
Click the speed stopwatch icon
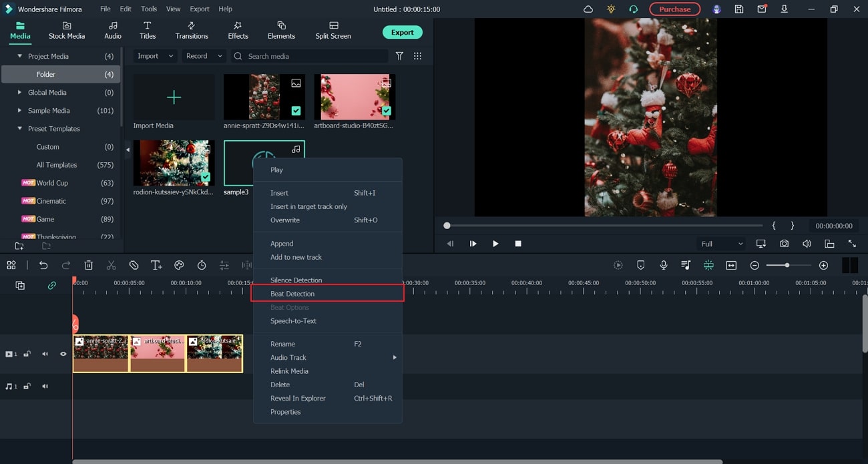tap(202, 265)
